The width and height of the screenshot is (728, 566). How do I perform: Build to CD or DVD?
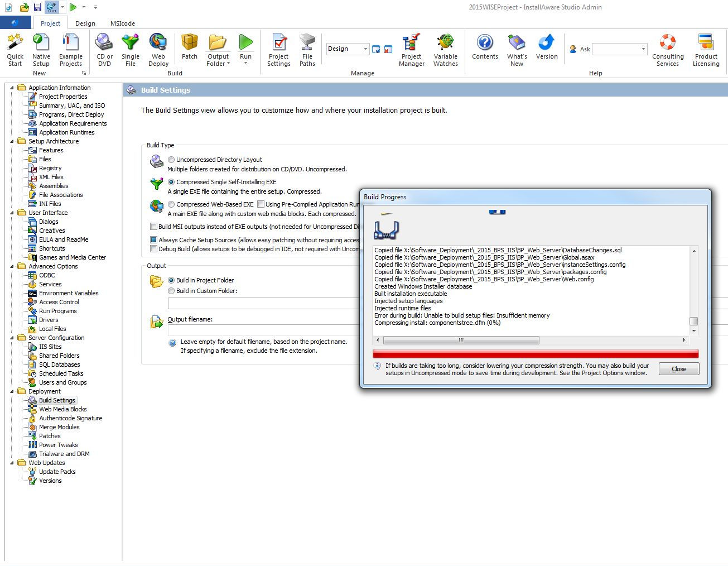click(104, 50)
